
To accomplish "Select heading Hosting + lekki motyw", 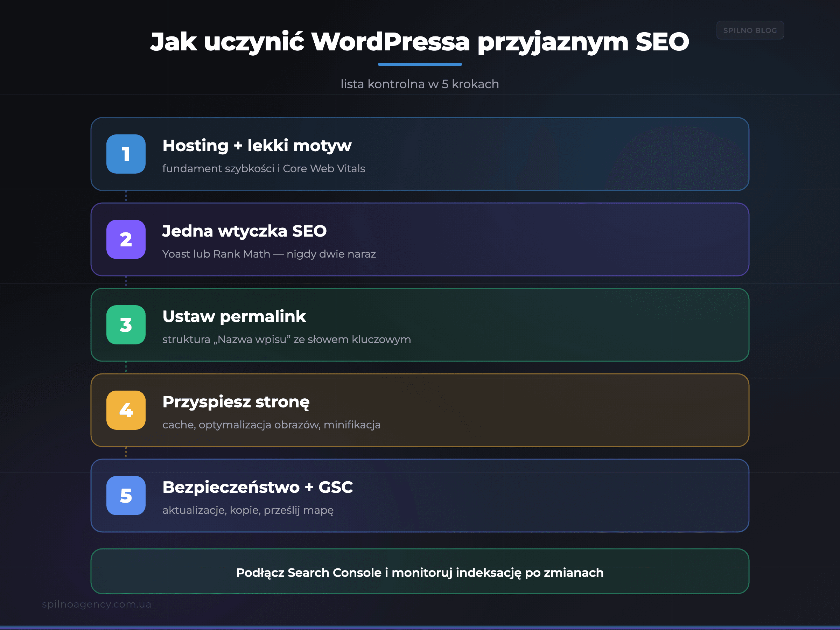I will [257, 146].
